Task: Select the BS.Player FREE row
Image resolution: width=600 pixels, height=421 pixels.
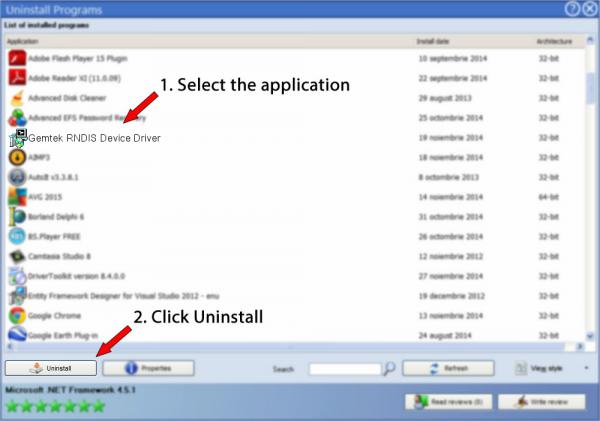Action: pos(295,236)
